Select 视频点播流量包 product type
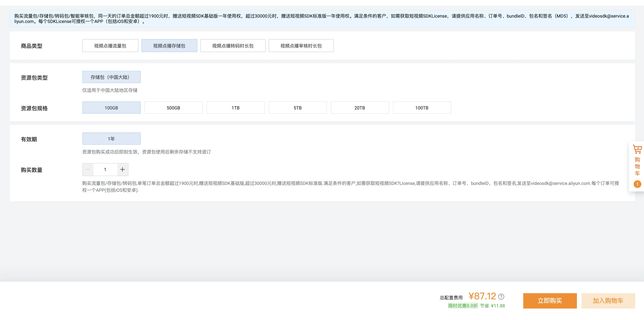Image resolution: width=644 pixels, height=320 pixels. coord(110,46)
